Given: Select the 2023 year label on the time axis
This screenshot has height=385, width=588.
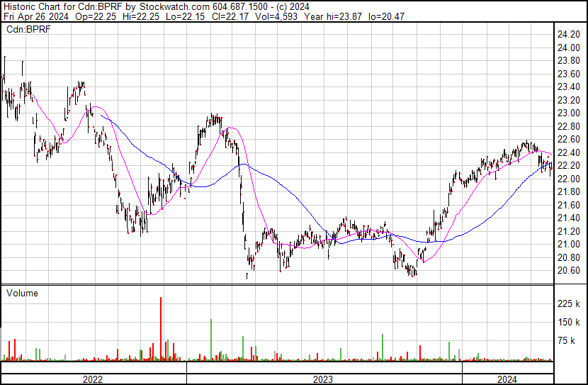Looking at the screenshot, I should click(324, 379).
